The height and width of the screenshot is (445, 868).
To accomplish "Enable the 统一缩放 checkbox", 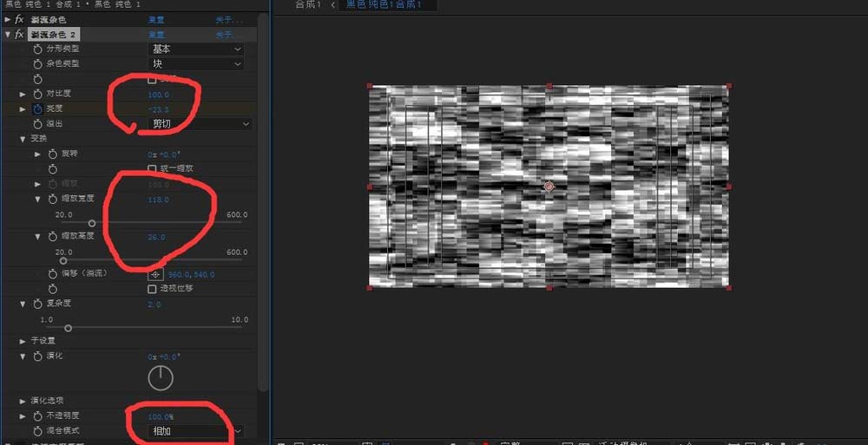I will point(152,168).
